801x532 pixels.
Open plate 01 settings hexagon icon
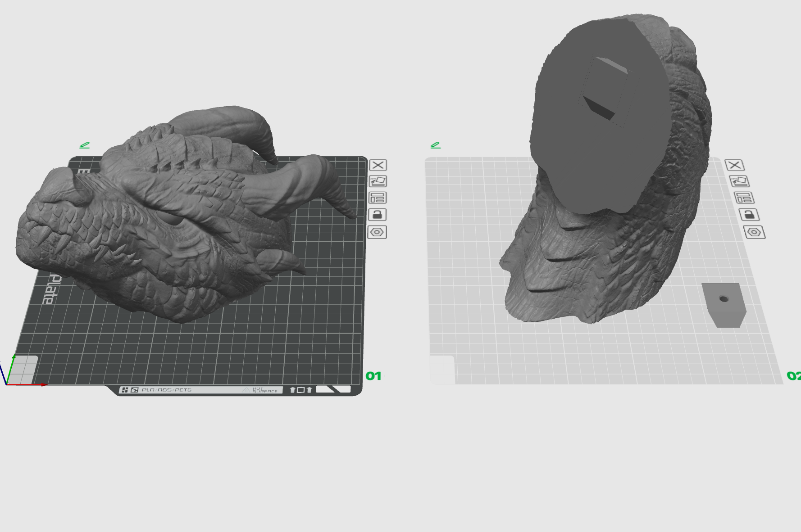(x=377, y=232)
